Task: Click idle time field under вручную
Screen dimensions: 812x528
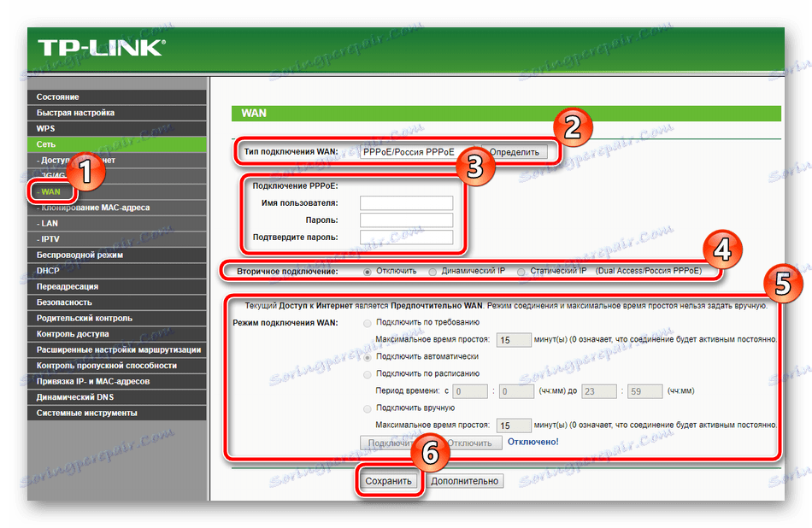Action: coord(514,425)
